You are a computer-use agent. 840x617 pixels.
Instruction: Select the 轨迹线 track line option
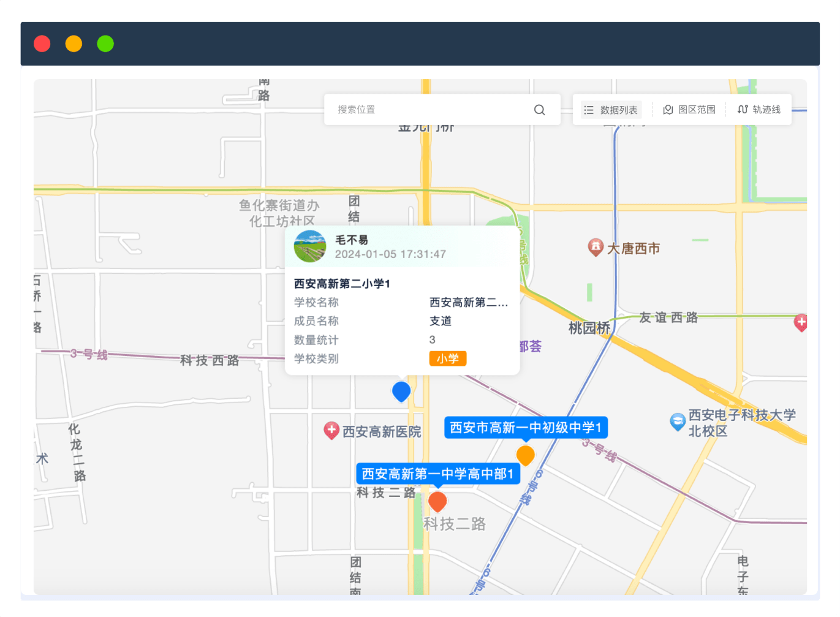pyautogui.click(x=759, y=110)
